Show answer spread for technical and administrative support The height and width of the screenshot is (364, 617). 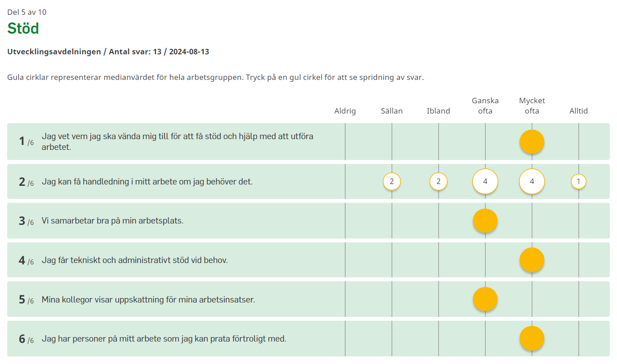point(532,260)
